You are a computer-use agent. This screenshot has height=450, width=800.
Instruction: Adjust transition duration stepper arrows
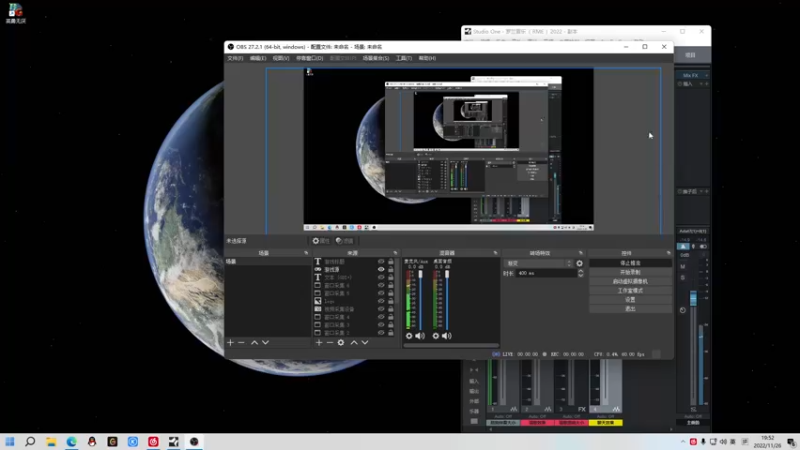[580, 273]
